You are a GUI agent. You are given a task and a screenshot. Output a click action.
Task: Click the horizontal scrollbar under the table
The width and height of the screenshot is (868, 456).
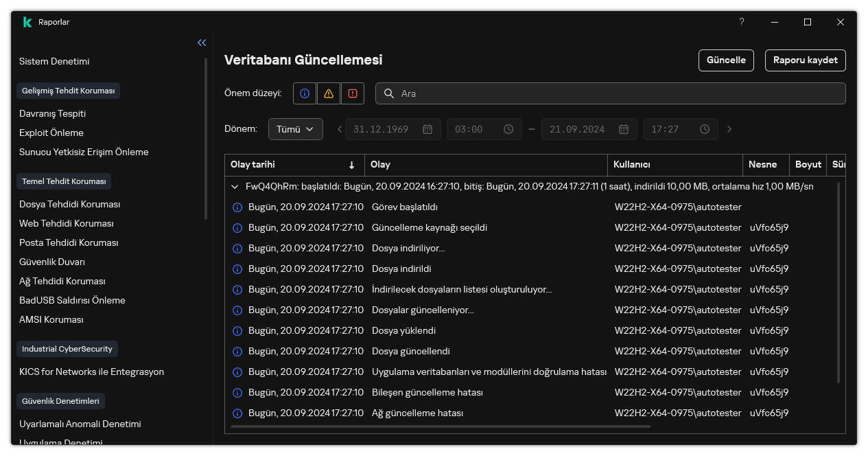coord(441,426)
